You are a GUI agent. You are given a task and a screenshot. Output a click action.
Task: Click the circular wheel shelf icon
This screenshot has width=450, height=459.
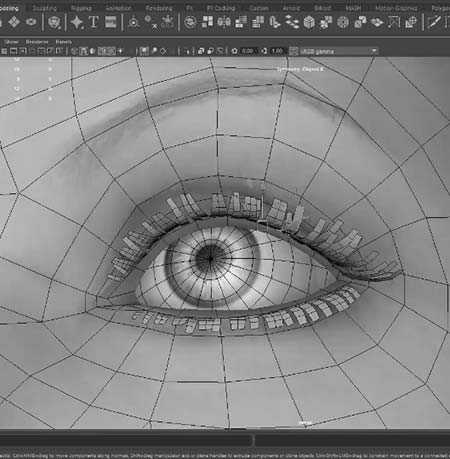click(x=343, y=22)
